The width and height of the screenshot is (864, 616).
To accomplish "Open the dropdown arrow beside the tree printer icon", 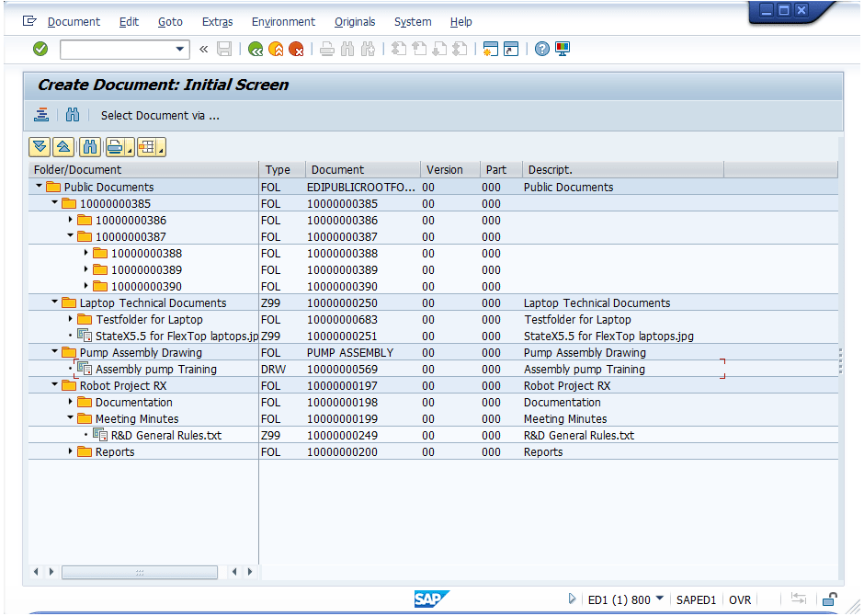I will click(x=130, y=148).
